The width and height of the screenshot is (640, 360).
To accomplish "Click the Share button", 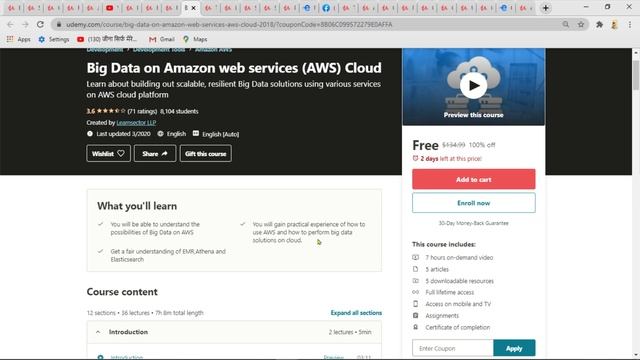I will click(x=155, y=153).
